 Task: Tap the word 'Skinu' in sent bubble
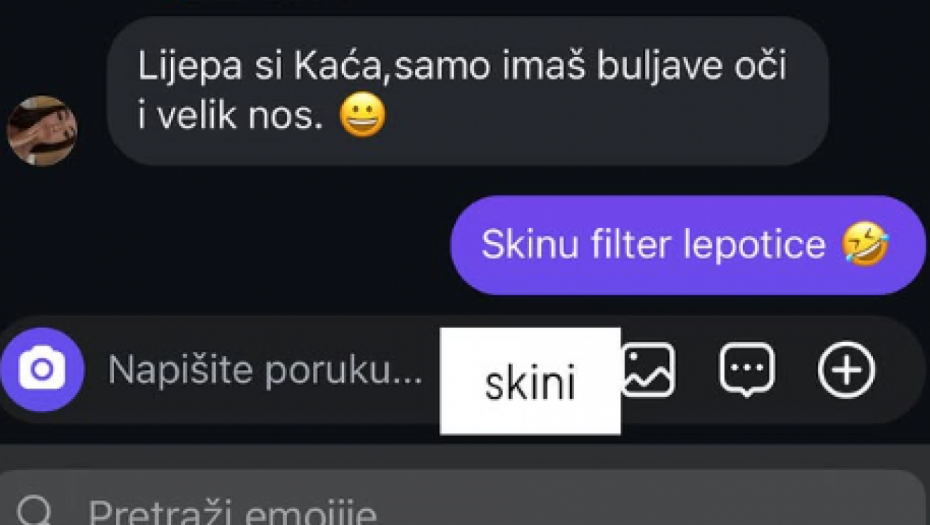click(530, 244)
